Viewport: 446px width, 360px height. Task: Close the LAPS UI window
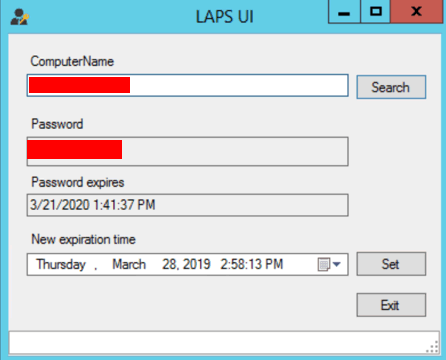pos(417,12)
